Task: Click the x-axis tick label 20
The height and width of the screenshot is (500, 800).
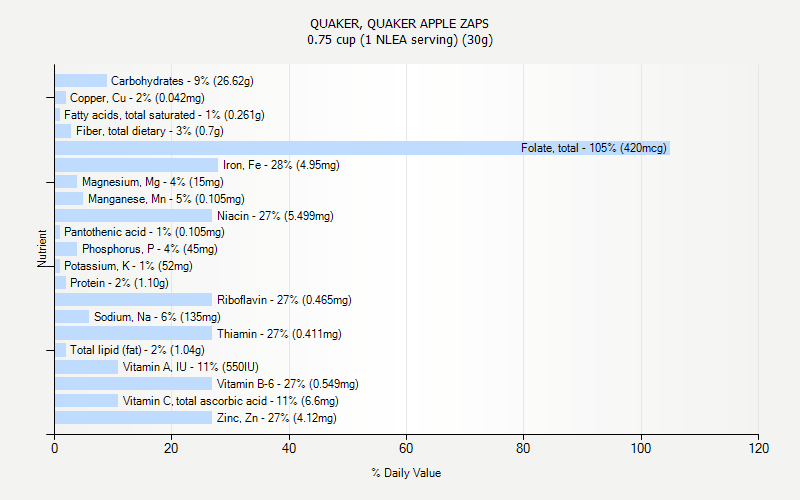Action: [x=171, y=448]
